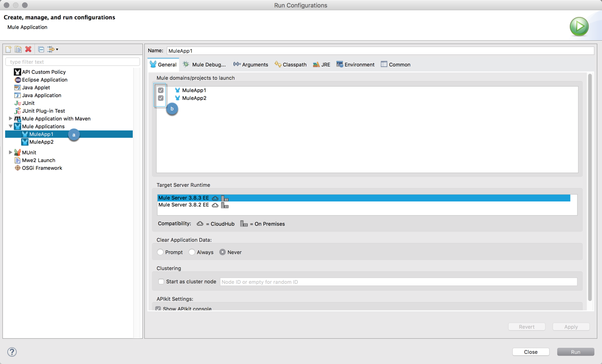The width and height of the screenshot is (602, 364).
Task: Delete the selected run configuration
Action: [27, 49]
